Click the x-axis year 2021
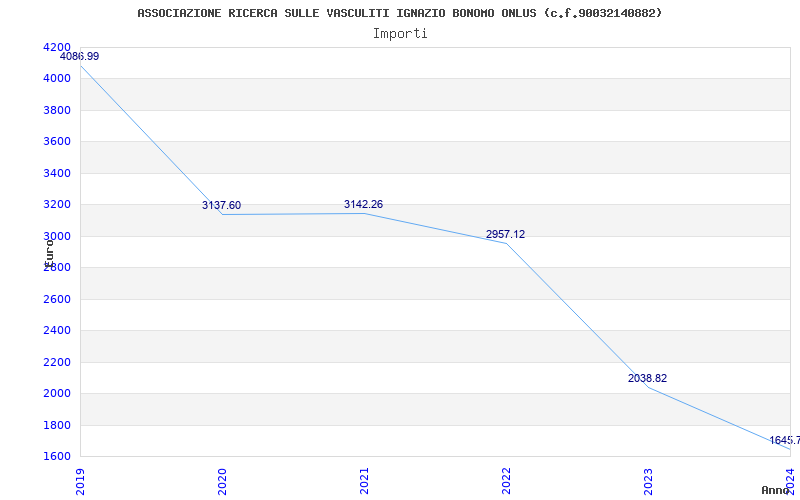The width and height of the screenshot is (800, 500). (364, 482)
